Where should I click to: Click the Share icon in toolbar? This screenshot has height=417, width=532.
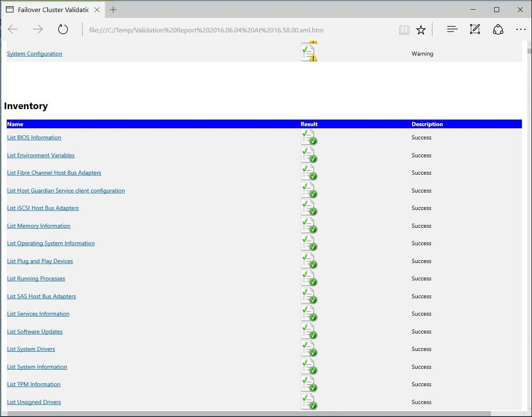click(x=498, y=30)
